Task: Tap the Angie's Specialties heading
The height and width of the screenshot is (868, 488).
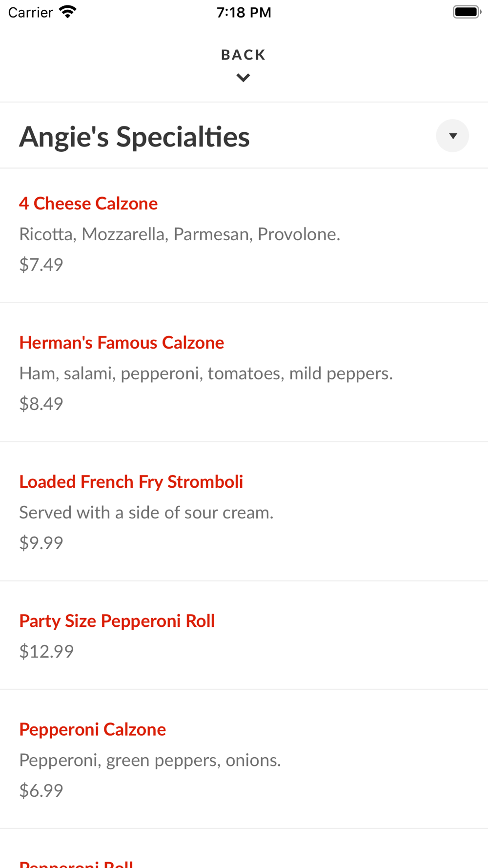Action: 134,137
